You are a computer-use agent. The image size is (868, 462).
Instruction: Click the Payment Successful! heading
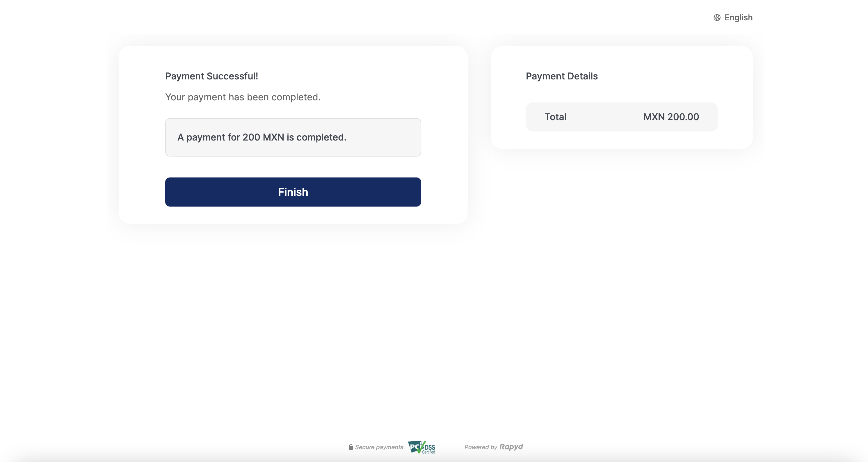click(211, 76)
